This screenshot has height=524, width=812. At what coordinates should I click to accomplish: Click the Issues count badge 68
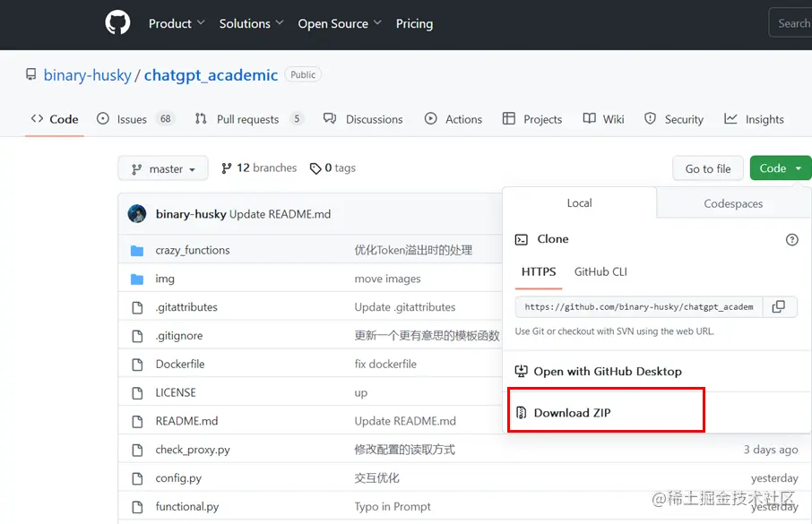[x=166, y=119]
